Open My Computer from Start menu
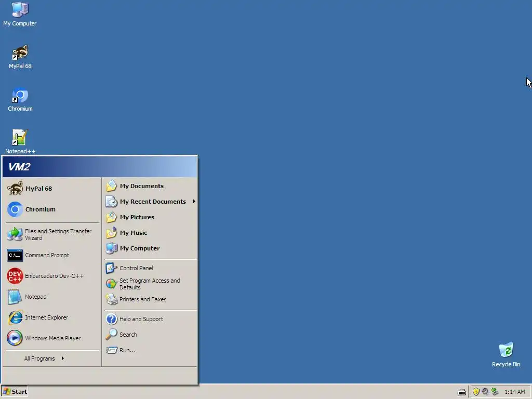The width and height of the screenshot is (532, 399). pos(150,248)
